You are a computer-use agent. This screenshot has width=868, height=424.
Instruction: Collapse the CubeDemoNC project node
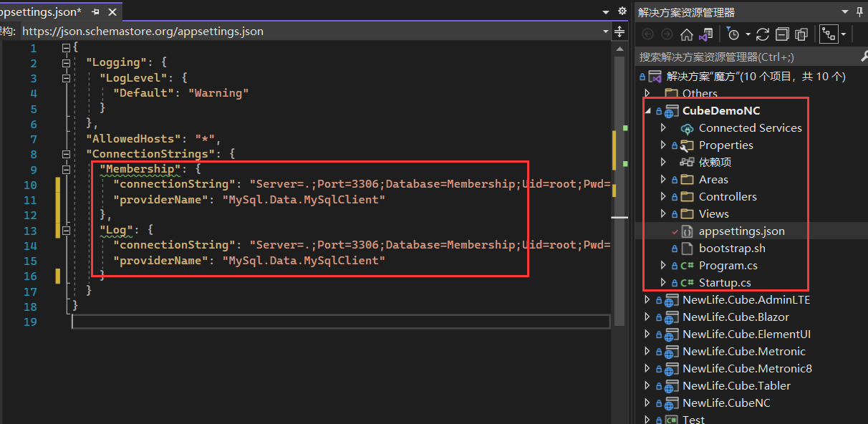point(648,111)
